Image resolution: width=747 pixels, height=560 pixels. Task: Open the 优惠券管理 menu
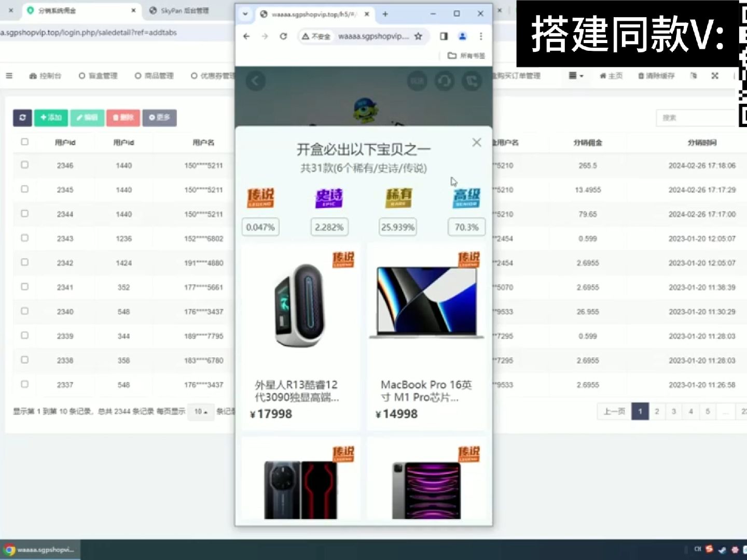point(212,76)
